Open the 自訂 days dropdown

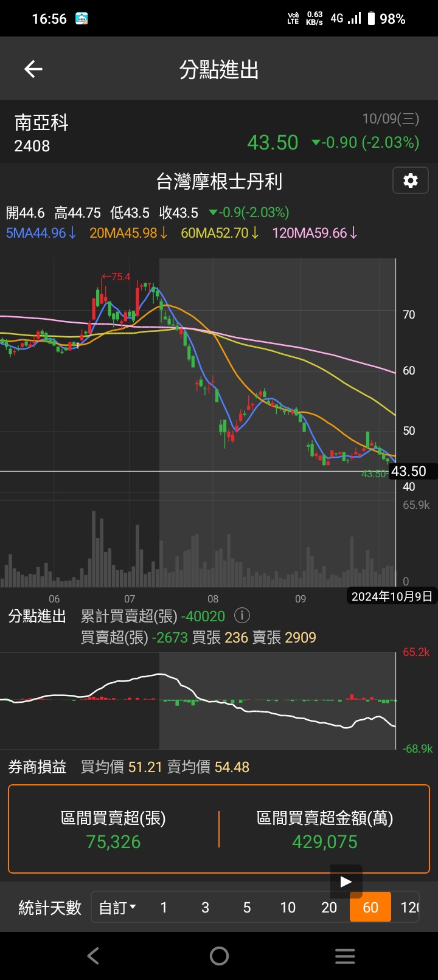[x=117, y=908]
